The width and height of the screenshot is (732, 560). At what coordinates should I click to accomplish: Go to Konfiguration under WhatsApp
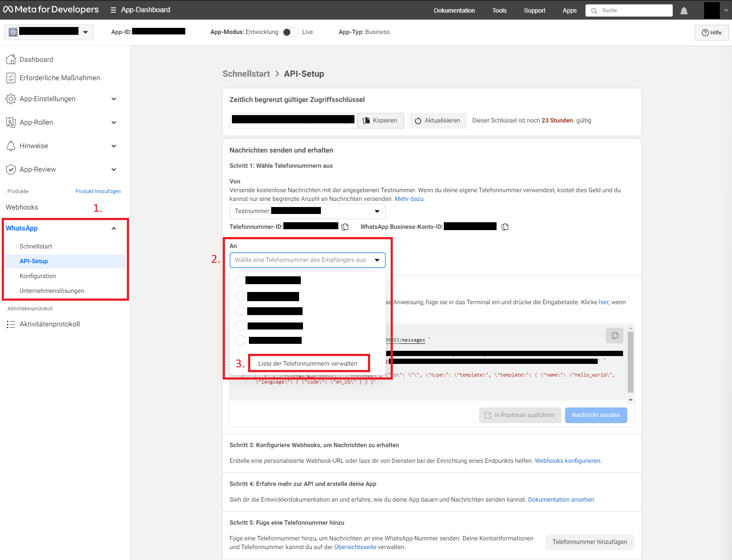tap(38, 276)
